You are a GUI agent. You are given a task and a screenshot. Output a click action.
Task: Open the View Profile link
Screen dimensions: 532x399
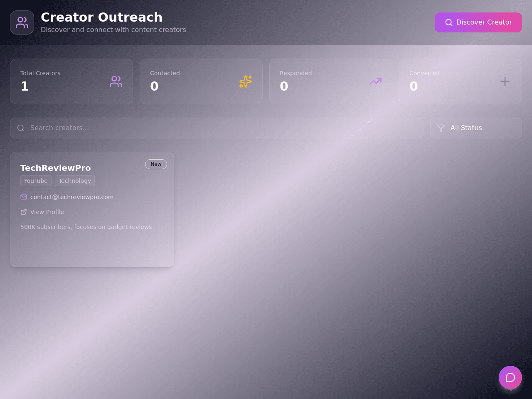(x=47, y=212)
